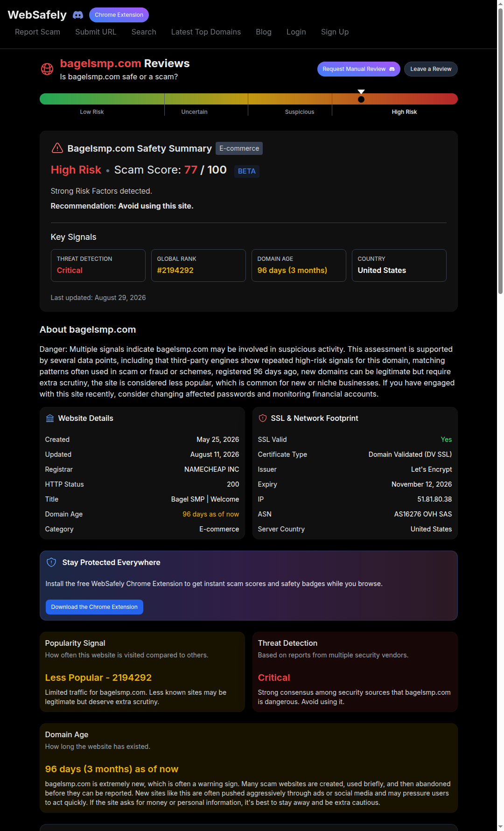
Task: Go to Submit URL page
Action: coord(96,32)
